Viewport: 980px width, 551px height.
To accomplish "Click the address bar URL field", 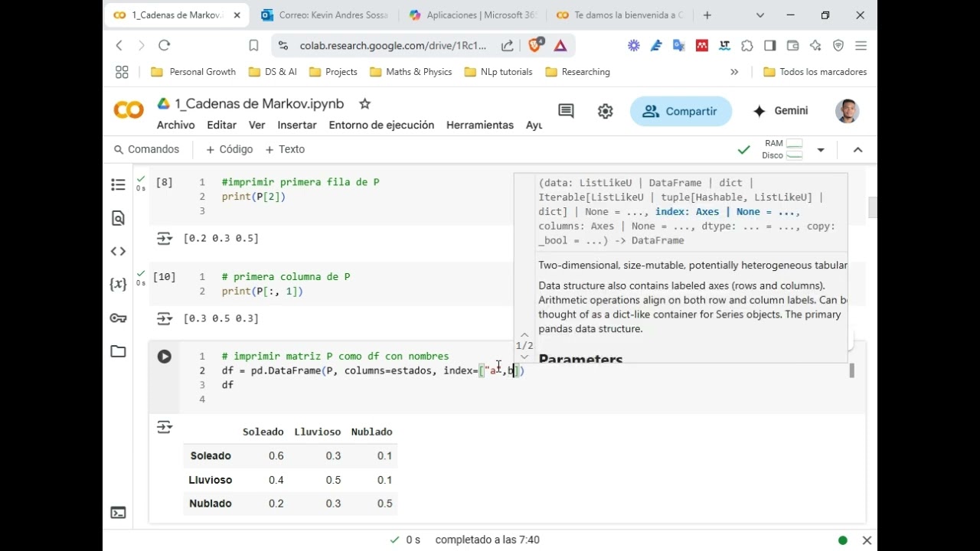I will [x=393, y=46].
